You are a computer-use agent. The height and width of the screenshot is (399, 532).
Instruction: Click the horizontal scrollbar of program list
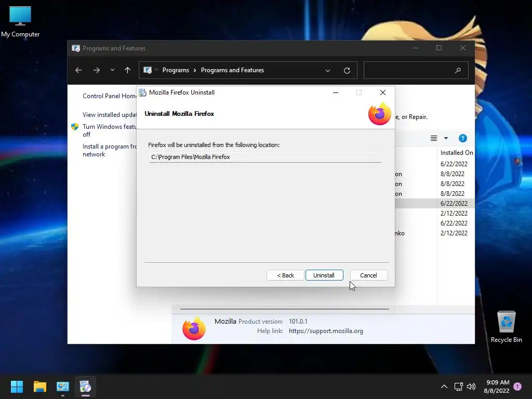(x=284, y=309)
